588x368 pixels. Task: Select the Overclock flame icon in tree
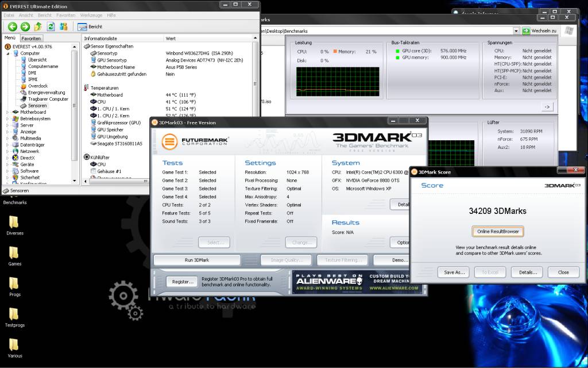(x=24, y=86)
